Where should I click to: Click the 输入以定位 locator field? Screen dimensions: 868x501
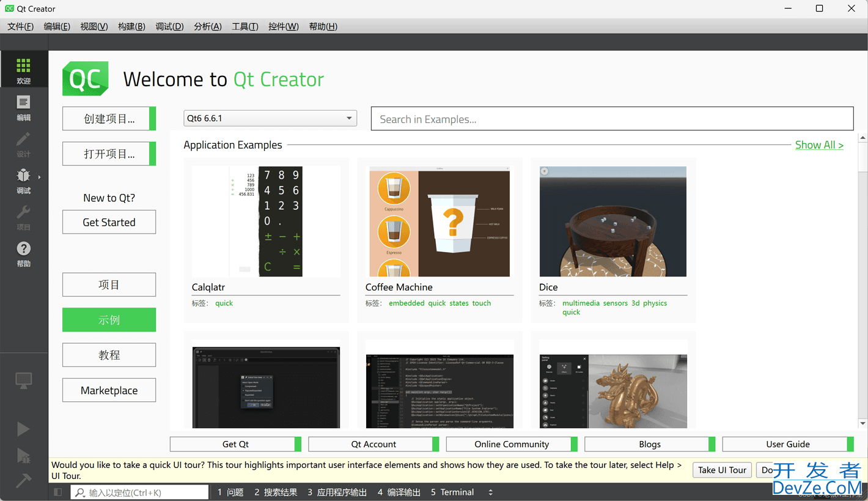pyautogui.click(x=139, y=492)
